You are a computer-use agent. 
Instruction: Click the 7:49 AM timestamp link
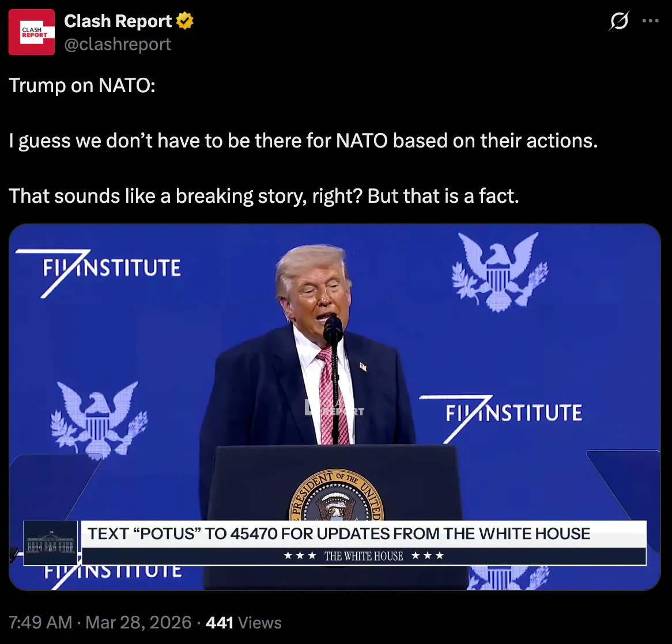click(x=40, y=623)
